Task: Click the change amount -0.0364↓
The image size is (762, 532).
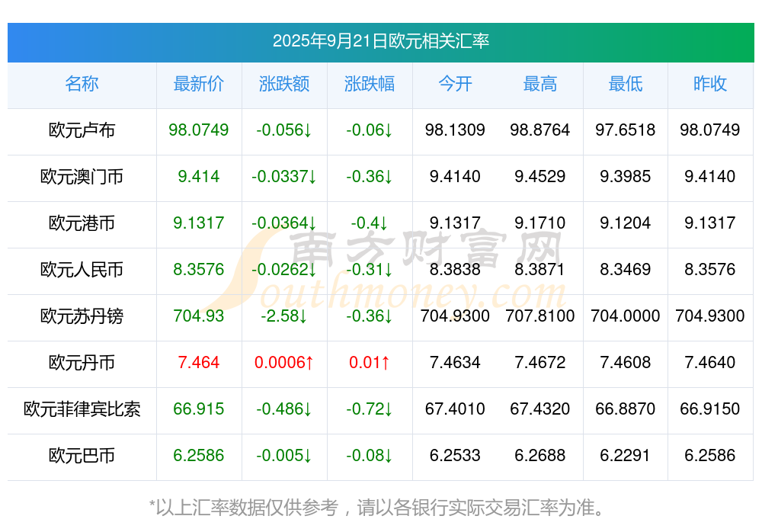Action: (x=284, y=223)
